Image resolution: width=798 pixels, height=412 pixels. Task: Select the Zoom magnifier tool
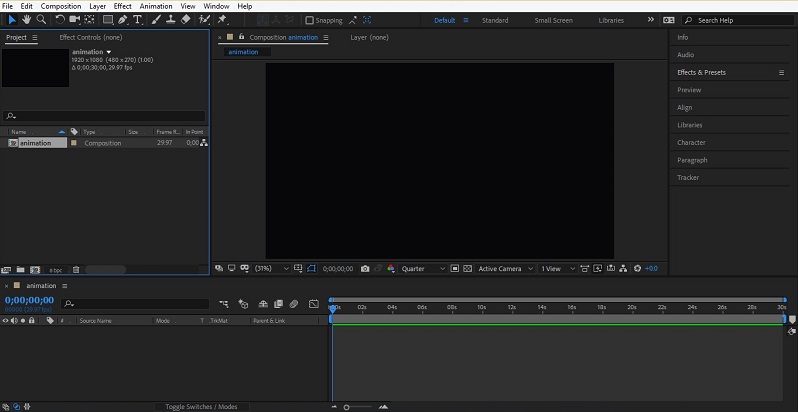pos(41,19)
